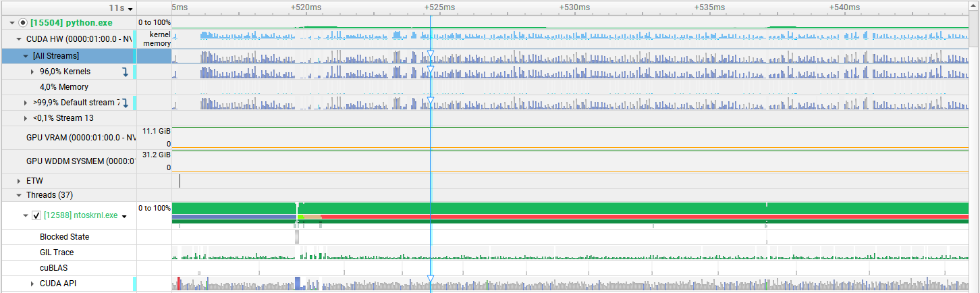
Task: Open the 11s time scale dropdown
Action: pos(121,8)
